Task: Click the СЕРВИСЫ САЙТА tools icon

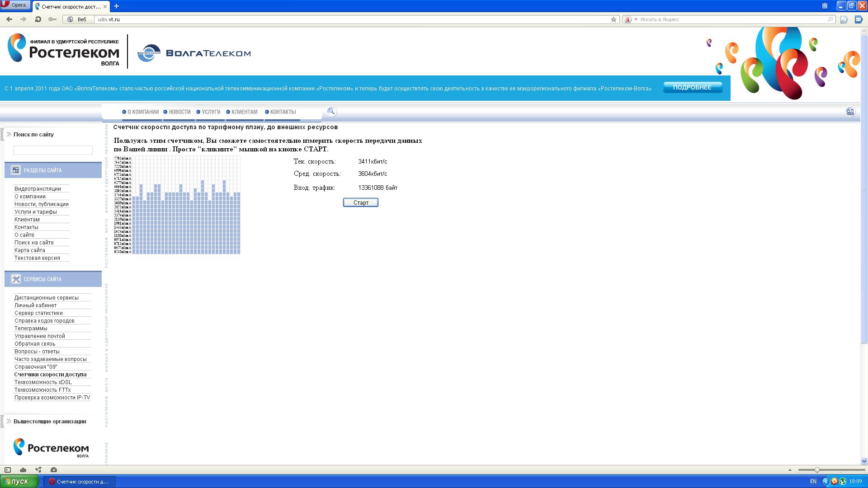Action: 16,279
